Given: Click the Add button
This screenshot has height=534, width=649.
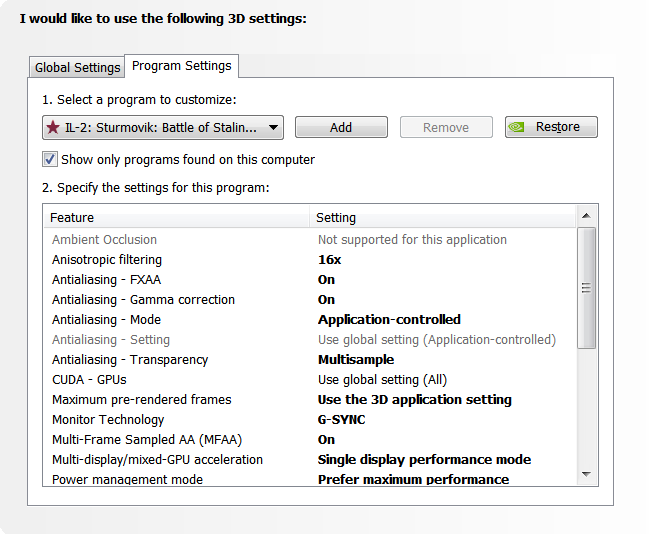Looking at the screenshot, I should point(341,127).
